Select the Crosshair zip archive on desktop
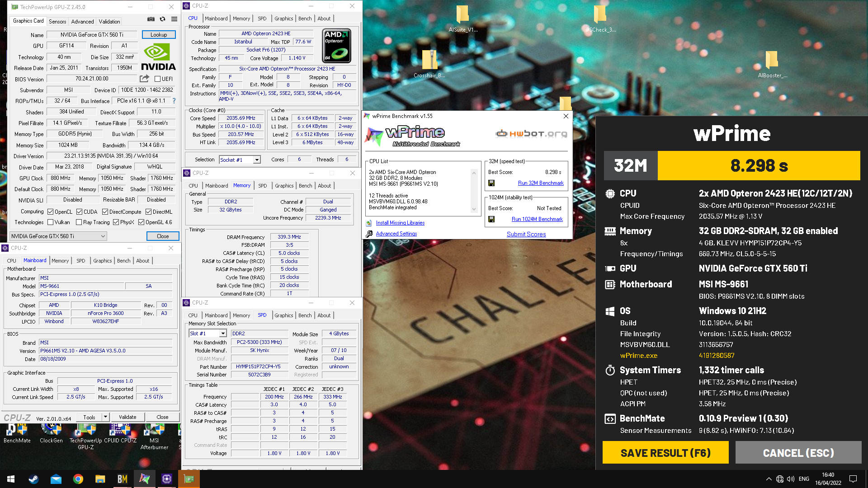 tap(429, 64)
